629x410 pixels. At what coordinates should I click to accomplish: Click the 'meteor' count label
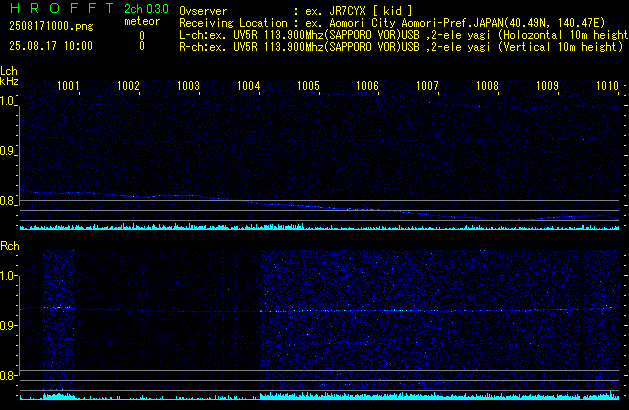click(x=142, y=21)
